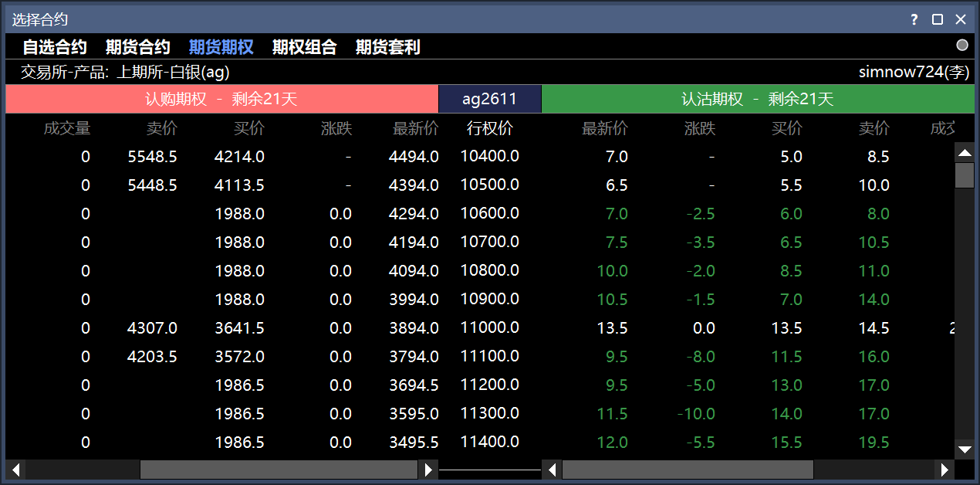This screenshot has width=980, height=485.
Task: Click right arrow of call-side horizontal scrollbar
Action: tap(429, 470)
